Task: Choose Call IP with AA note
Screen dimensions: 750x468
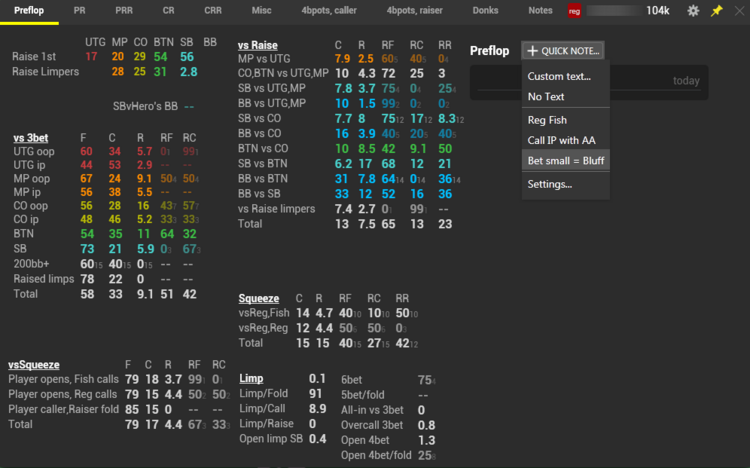Action: click(x=562, y=140)
